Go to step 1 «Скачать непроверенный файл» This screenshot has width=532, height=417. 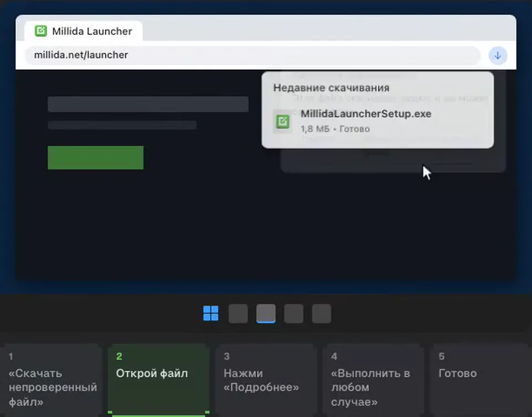tap(51, 380)
